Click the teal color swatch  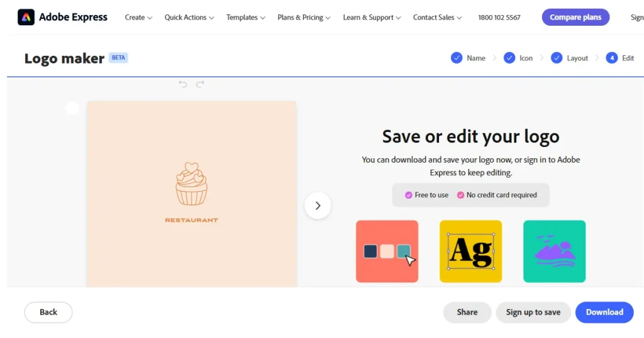403,251
